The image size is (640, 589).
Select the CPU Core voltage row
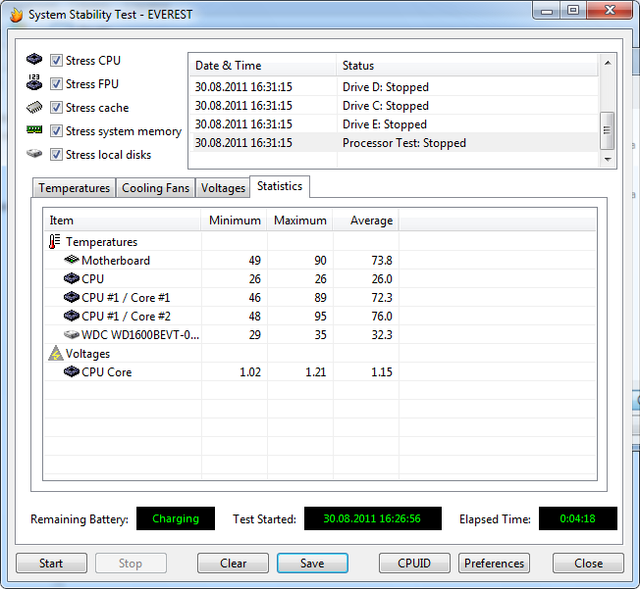click(106, 372)
